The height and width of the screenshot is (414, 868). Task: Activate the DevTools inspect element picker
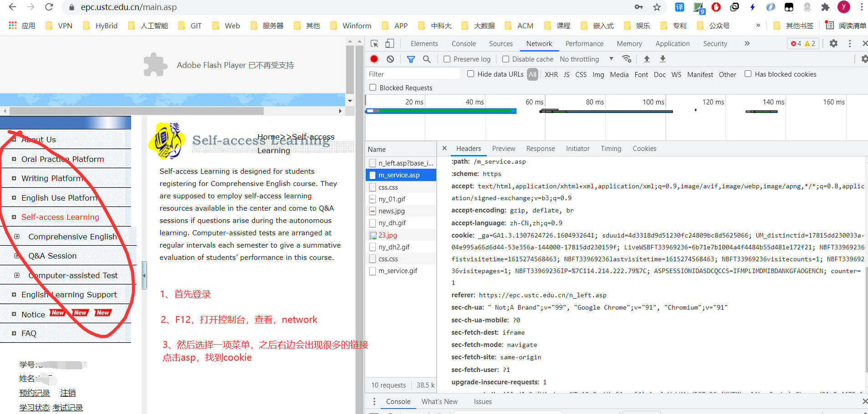point(374,43)
